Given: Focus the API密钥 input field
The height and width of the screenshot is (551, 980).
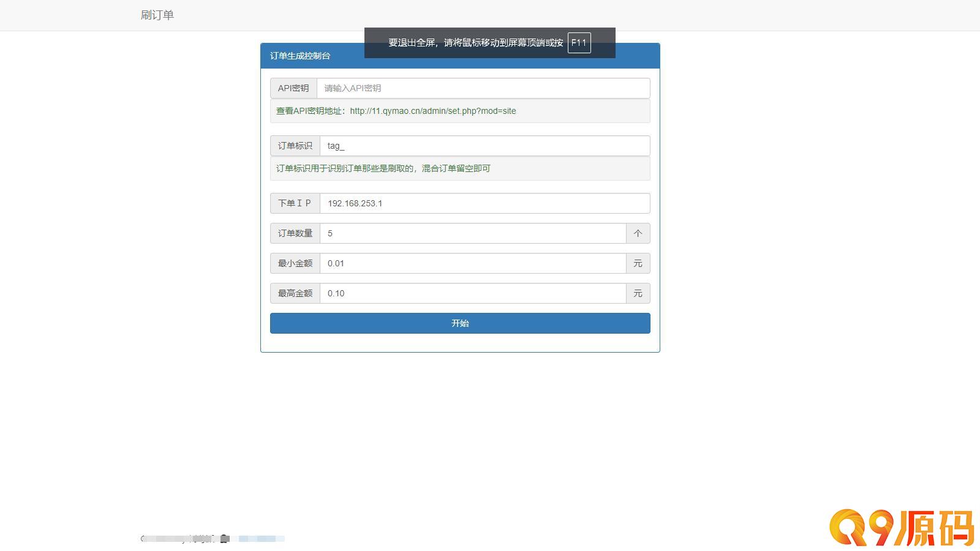Looking at the screenshot, I should (x=483, y=88).
